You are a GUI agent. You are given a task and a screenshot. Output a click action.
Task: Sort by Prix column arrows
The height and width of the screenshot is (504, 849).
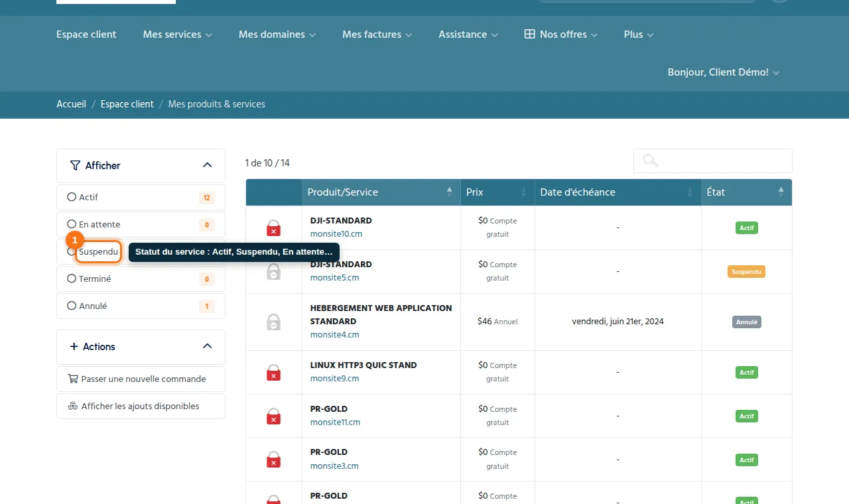coord(523,192)
